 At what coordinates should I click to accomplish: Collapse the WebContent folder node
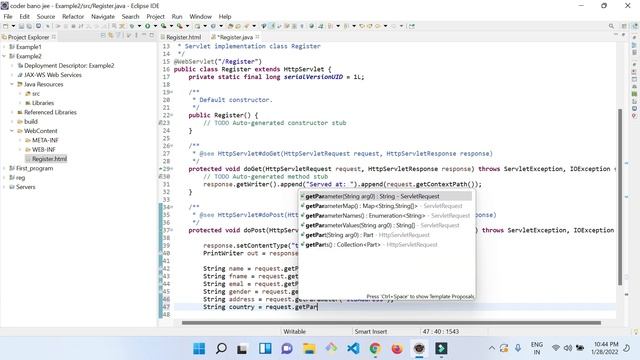pyautogui.click(x=12, y=131)
